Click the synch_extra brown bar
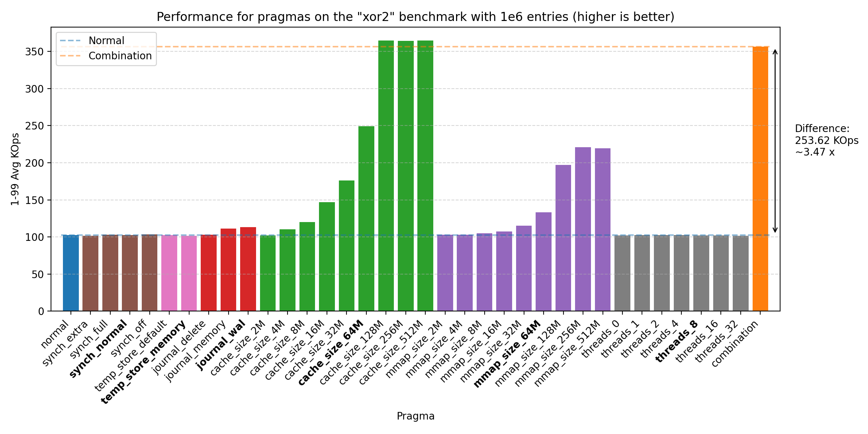The width and height of the screenshot is (868, 434). pos(90,273)
